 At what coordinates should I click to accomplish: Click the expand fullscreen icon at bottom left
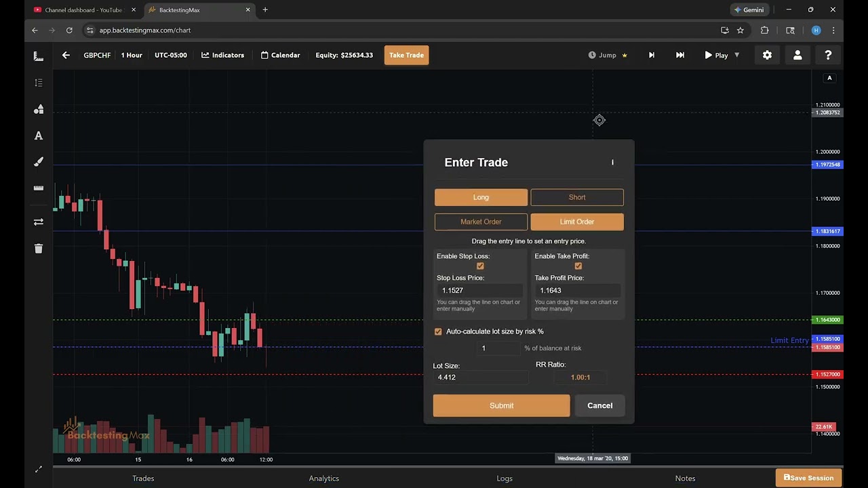pos(39,469)
